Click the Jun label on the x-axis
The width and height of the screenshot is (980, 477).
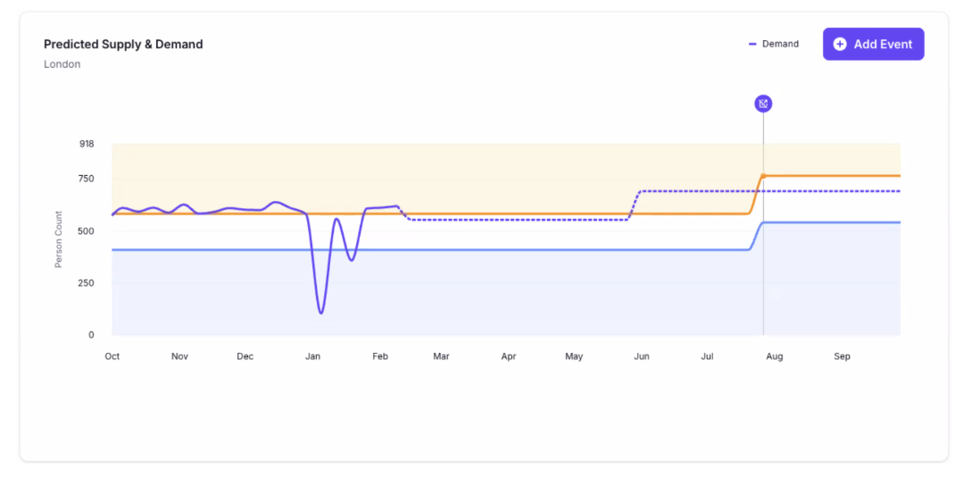click(x=641, y=356)
